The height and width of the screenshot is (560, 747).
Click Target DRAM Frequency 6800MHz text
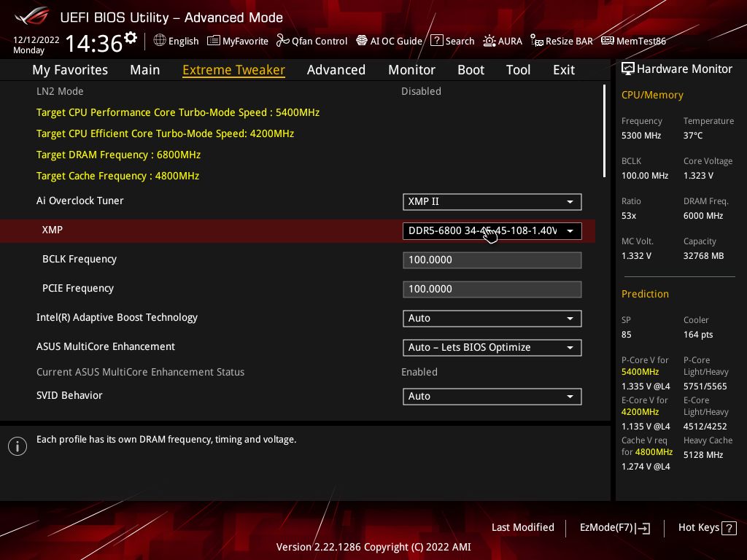click(119, 155)
